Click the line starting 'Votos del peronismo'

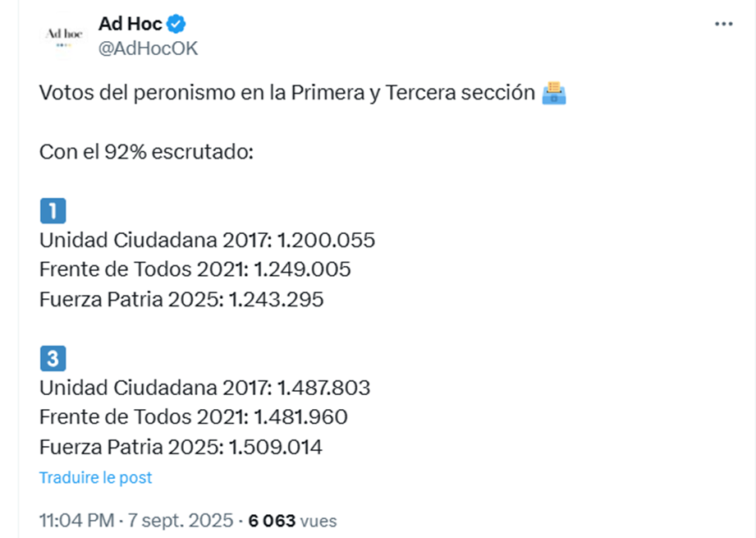(287, 93)
